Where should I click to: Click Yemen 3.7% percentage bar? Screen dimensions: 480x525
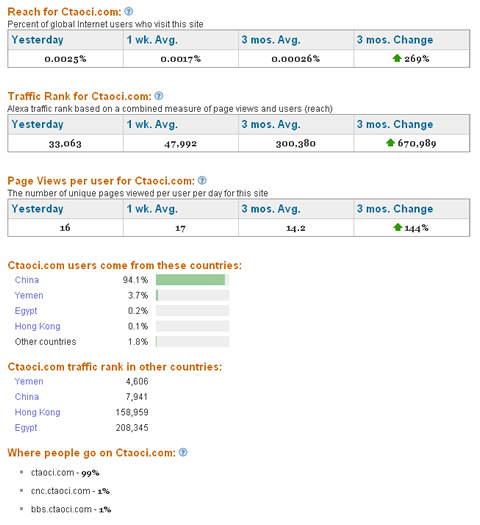click(x=192, y=295)
